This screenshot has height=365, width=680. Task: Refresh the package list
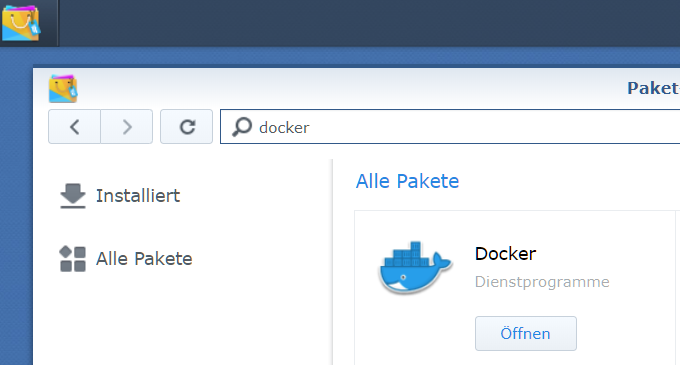[186, 127]
